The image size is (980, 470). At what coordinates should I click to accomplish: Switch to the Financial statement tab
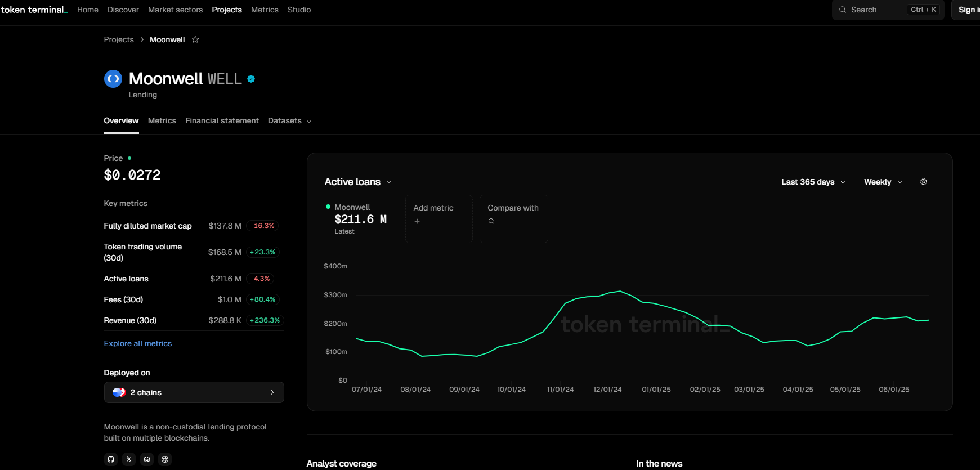(222, 120)
